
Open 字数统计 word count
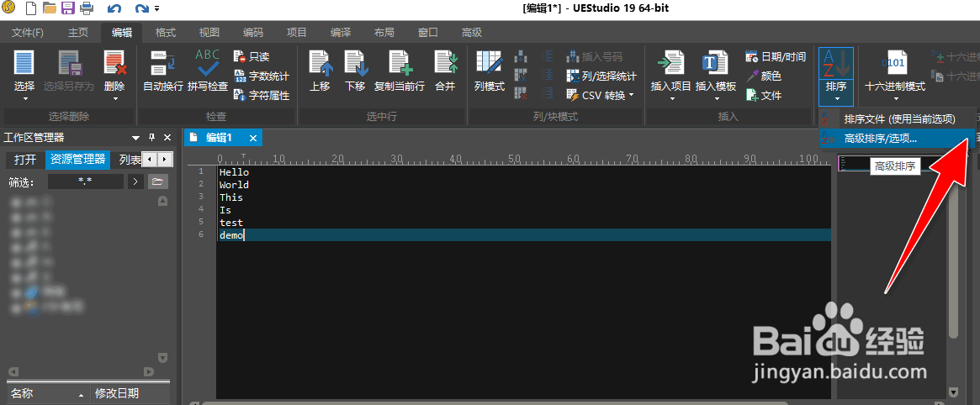(262, 76)
